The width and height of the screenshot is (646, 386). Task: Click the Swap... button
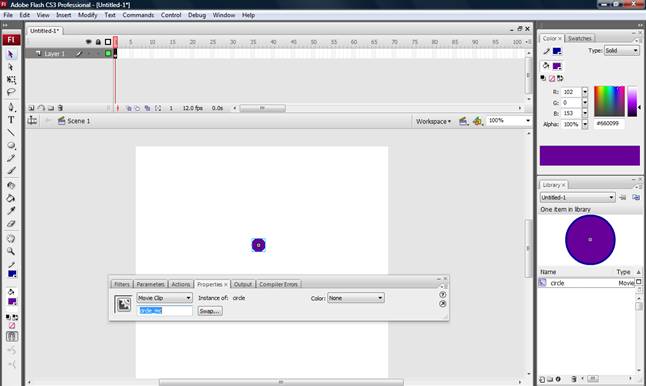coord(210,311)
